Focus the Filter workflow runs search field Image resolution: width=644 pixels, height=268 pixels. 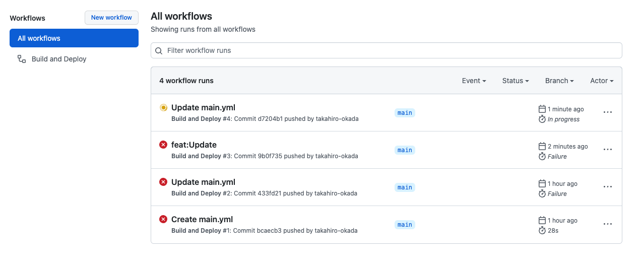tap(387, 50)
